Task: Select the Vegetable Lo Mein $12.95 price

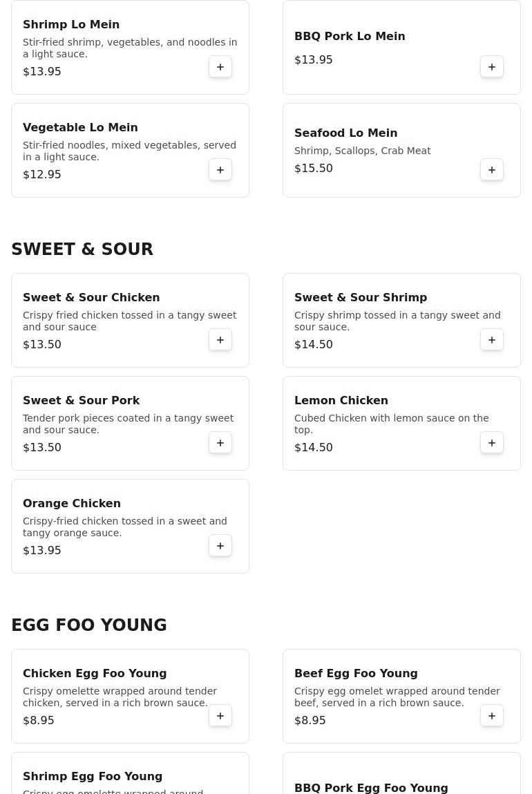Action: pyautogui.click(x=42, y=174)
